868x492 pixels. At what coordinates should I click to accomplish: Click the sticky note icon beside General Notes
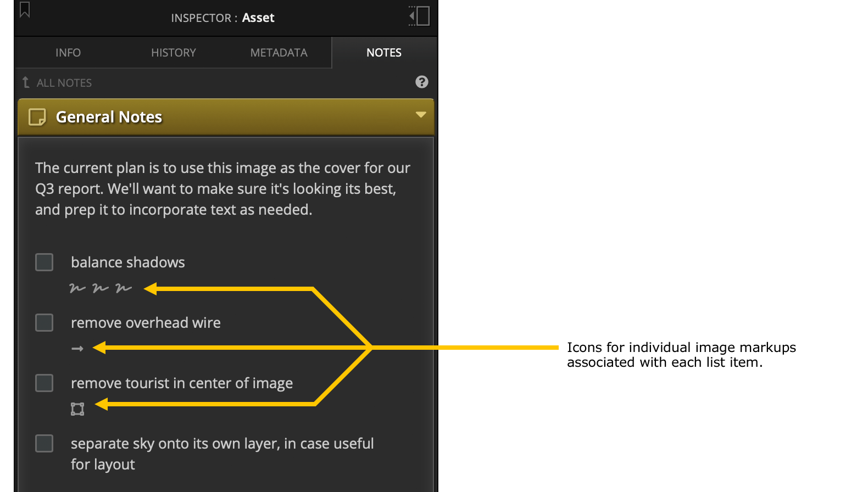pos(37,117)
